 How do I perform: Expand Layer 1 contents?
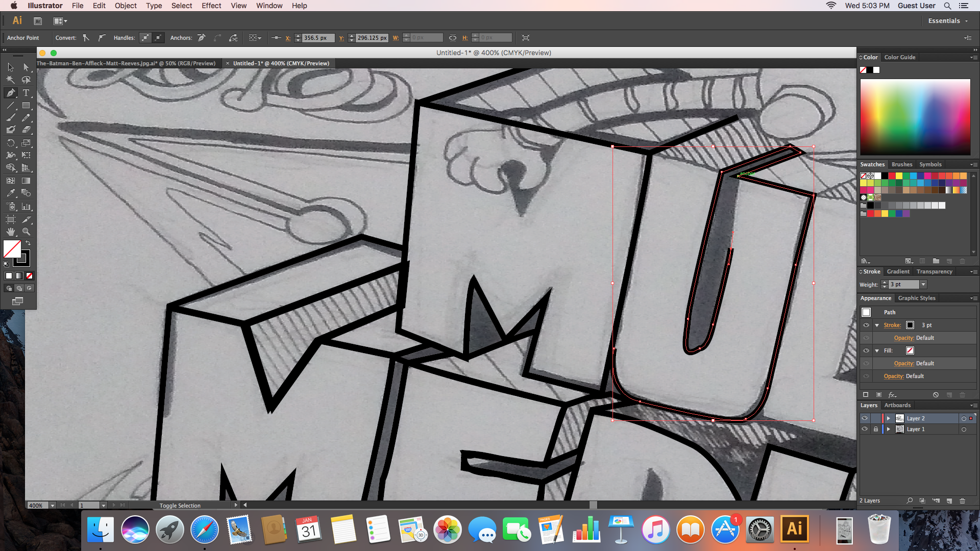tap(889, 429)
